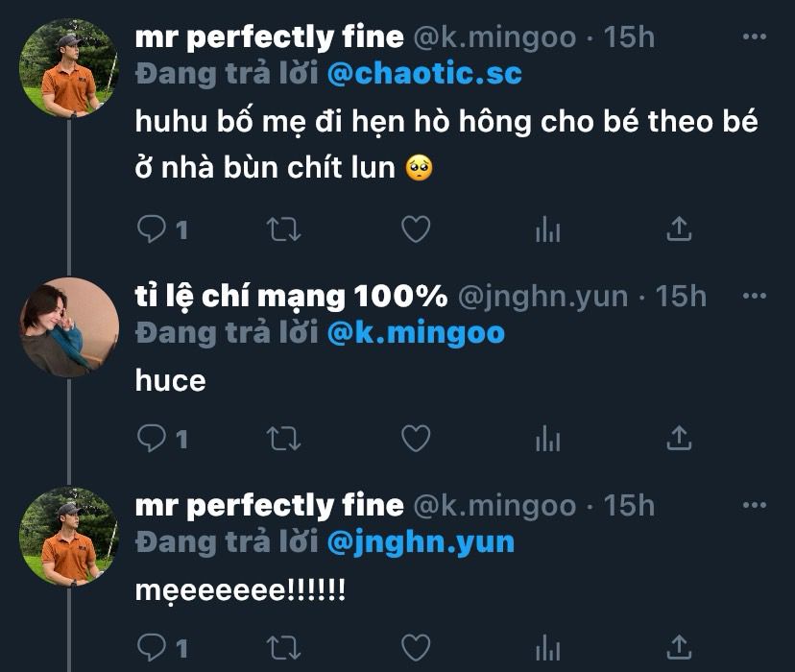Like the "mẹeeeeee!!!!!!" tweet

(415, 646)
